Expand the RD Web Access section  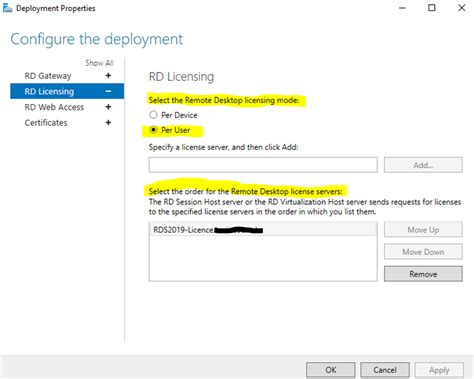[108, 107]
